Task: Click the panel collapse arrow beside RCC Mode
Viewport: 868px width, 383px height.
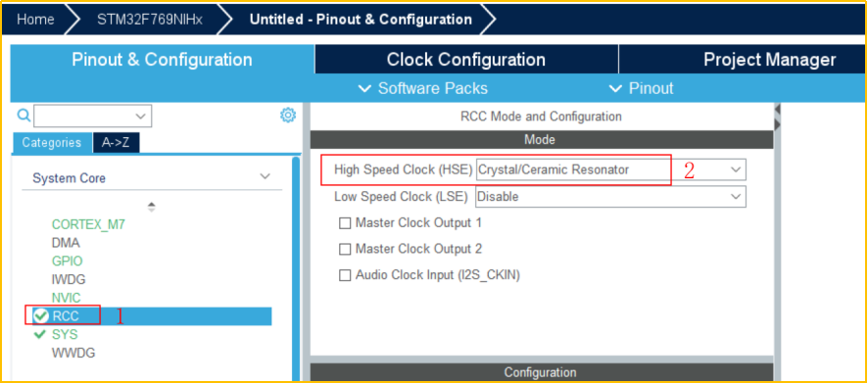Action: (x=777, y=109)
